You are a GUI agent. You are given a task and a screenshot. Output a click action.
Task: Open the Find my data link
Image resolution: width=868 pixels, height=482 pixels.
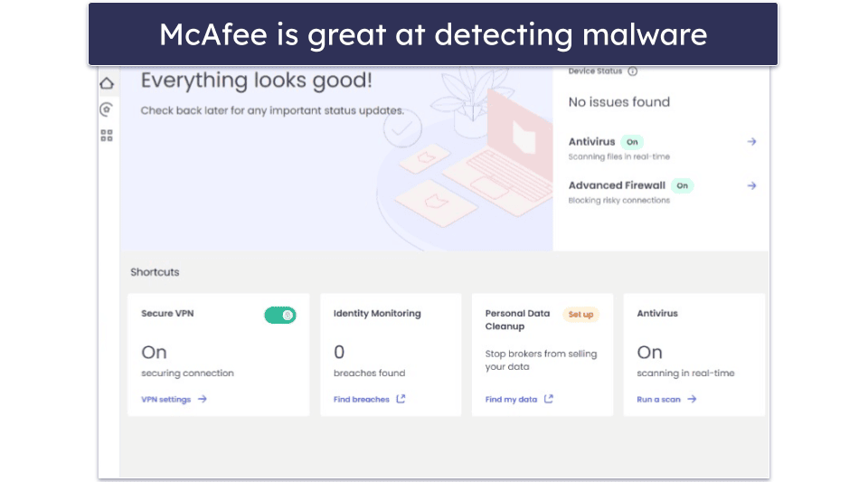point(511,399)
